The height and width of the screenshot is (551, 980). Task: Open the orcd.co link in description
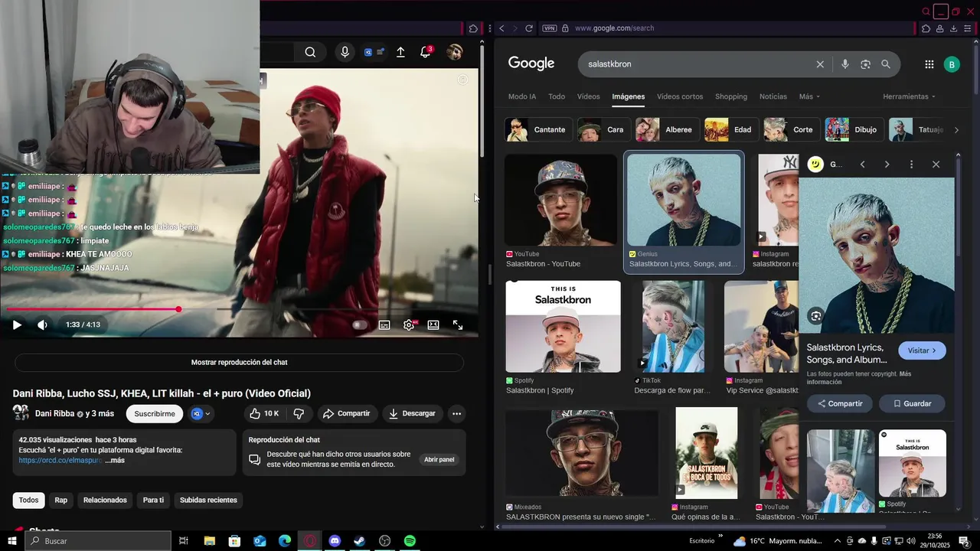pyautogui.click(x=60, y=461)
